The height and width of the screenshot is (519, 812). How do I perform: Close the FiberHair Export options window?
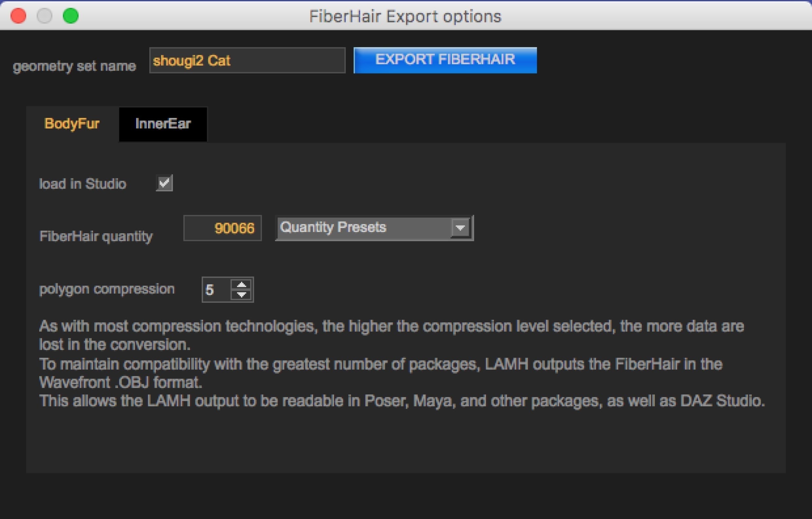point(18,16)
